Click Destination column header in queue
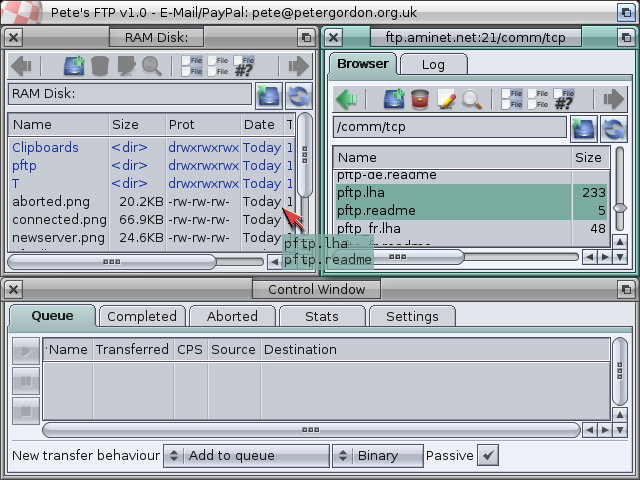 pos(436,349)
